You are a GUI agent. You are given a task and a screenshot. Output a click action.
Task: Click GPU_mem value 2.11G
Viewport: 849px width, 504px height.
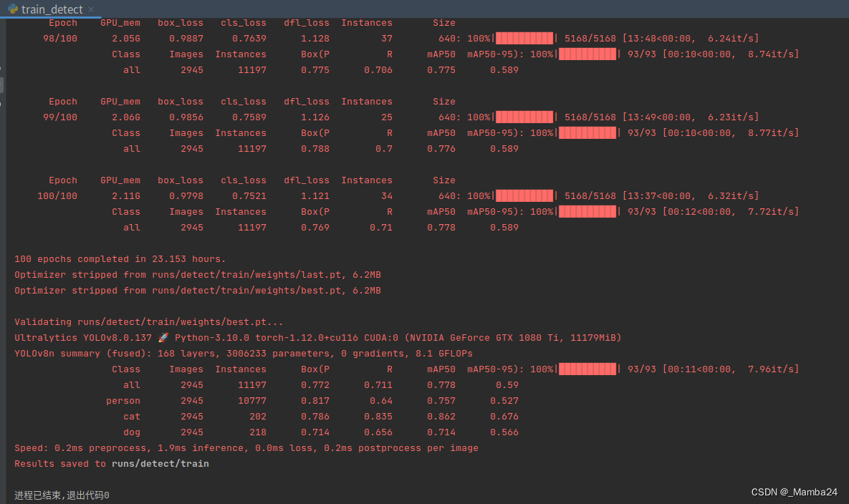(x=126, y=195)
